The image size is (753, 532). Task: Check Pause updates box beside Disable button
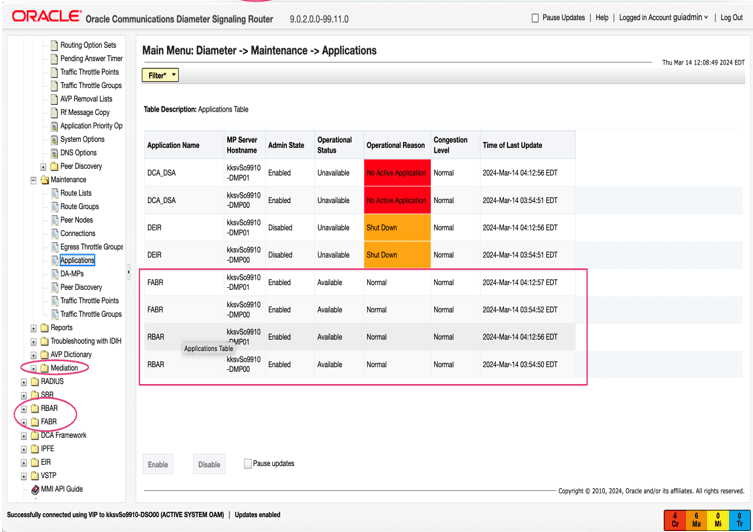248,463
